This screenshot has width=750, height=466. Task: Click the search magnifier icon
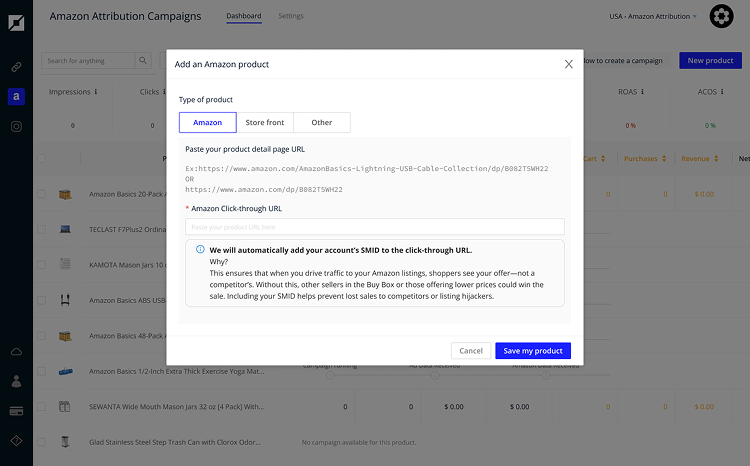143,61
